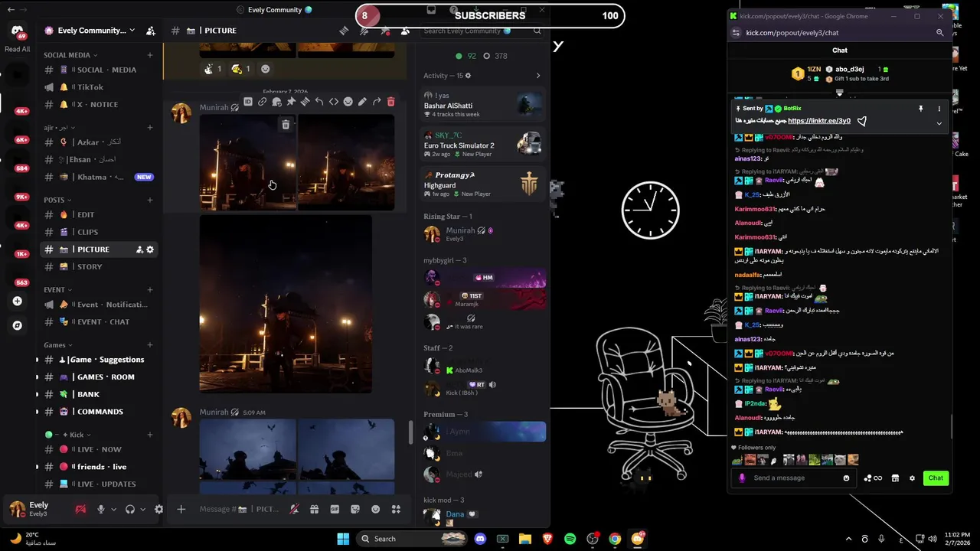The width and height of the screenshot is (980, 551).
Task: Collapse pinned message chevron in Kick chat
Action: coord(939,123)
